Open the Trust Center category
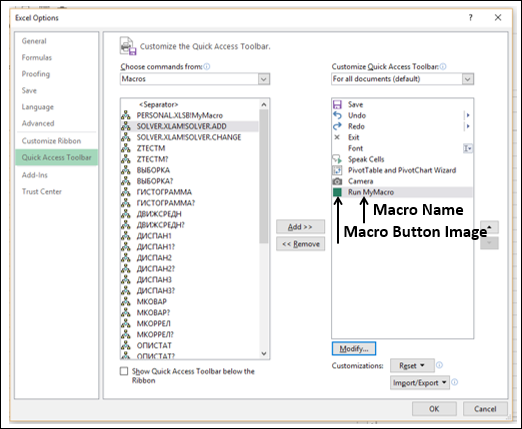This screenshot has height=429, width=522. 42,192
